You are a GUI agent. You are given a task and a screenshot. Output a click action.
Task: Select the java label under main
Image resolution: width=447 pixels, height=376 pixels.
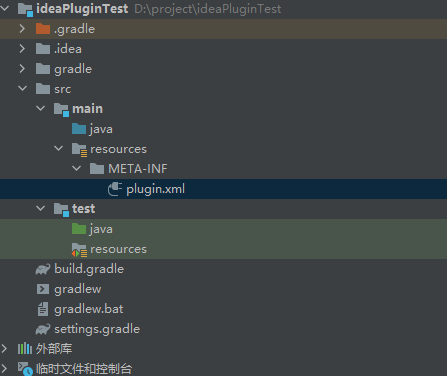tap(101, 129)
